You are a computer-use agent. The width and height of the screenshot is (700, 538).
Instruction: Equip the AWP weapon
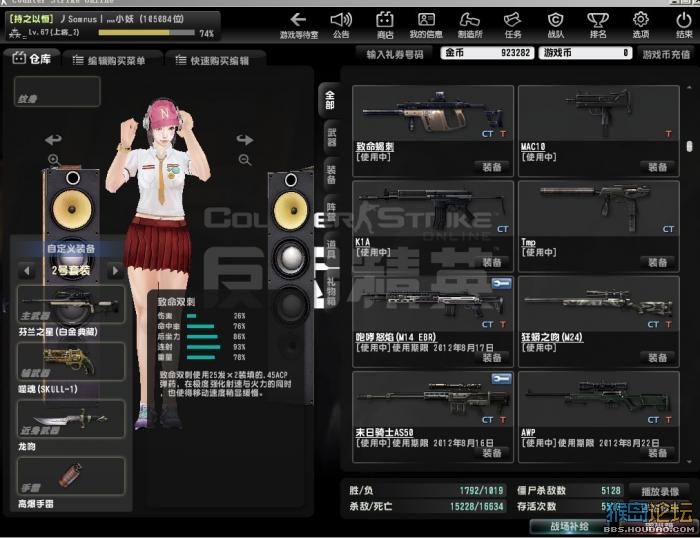tap(658, 453)
